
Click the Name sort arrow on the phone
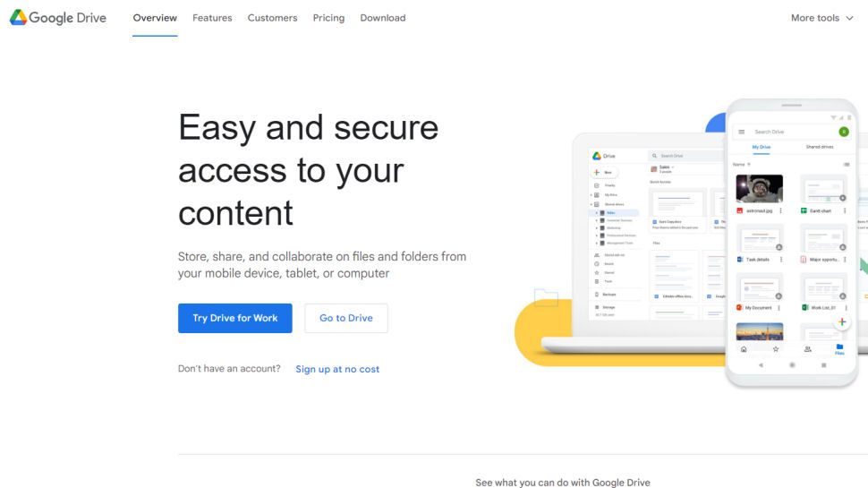[x=749, y=165]
